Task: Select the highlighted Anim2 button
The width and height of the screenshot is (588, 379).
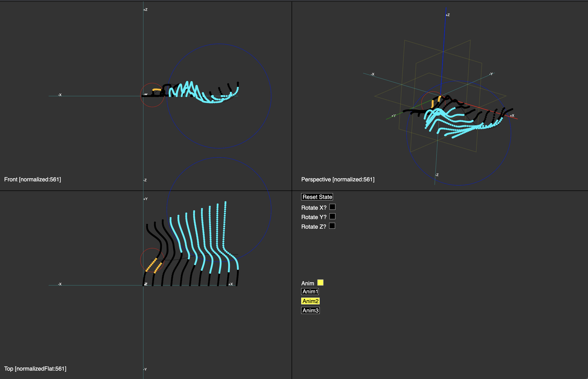Action: 310,301
